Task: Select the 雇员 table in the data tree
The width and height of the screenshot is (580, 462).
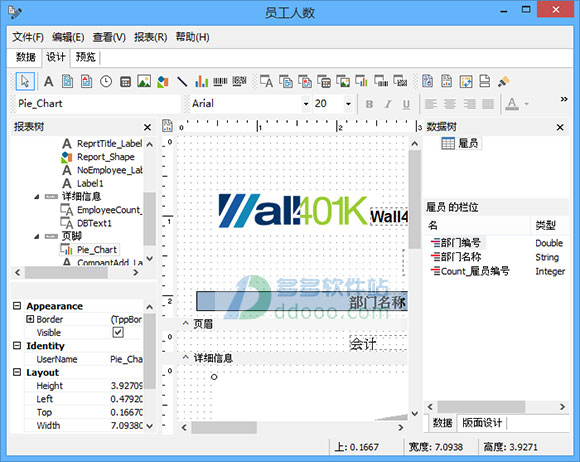Action: [x=460, y=144]
